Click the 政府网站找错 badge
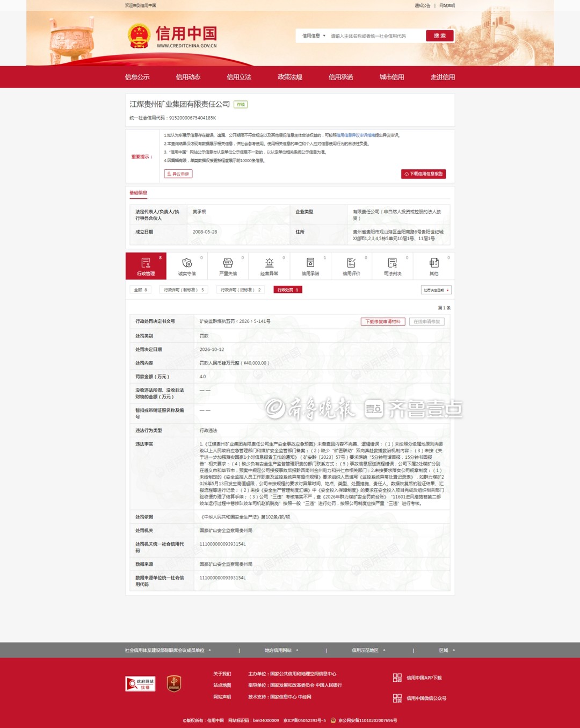This screenshot has width=580, height=728. tap(140, 683)
